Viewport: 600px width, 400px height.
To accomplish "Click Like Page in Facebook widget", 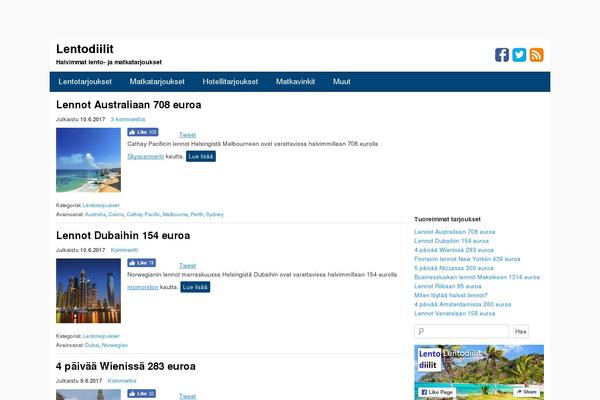I will click(437, 392).
